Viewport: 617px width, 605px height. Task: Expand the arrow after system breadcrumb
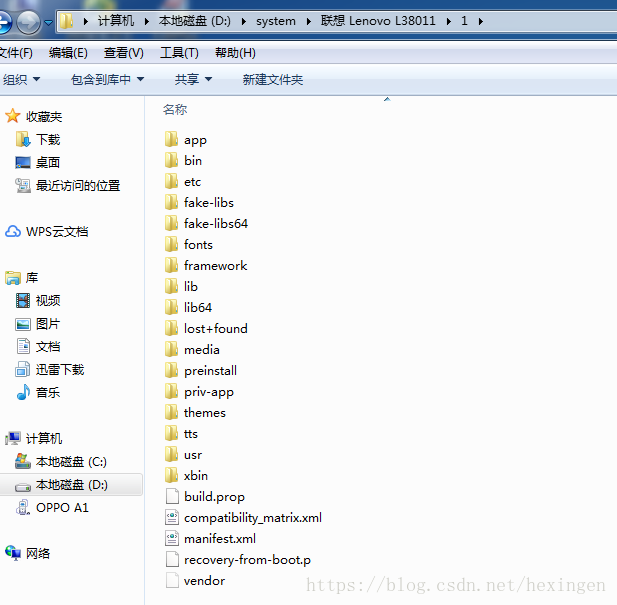(308, 21)
